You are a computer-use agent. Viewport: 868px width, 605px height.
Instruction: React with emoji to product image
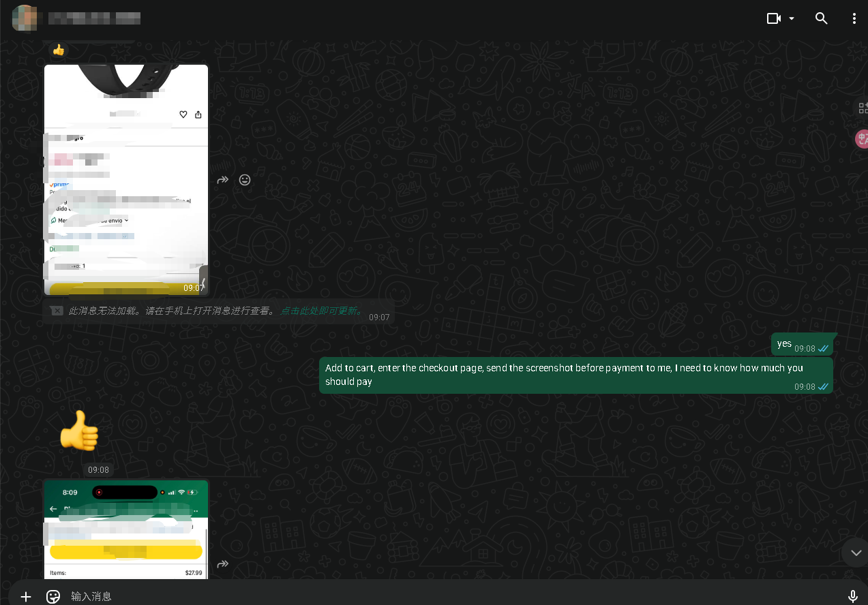[x=245, y=180]
